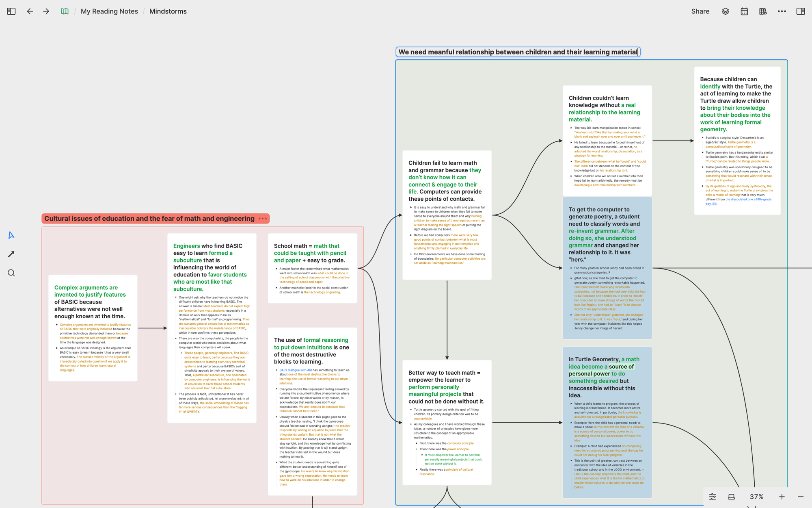Open My Reading Notes breadcrumb
Screen dimensions: 812x508
point(109,11)
